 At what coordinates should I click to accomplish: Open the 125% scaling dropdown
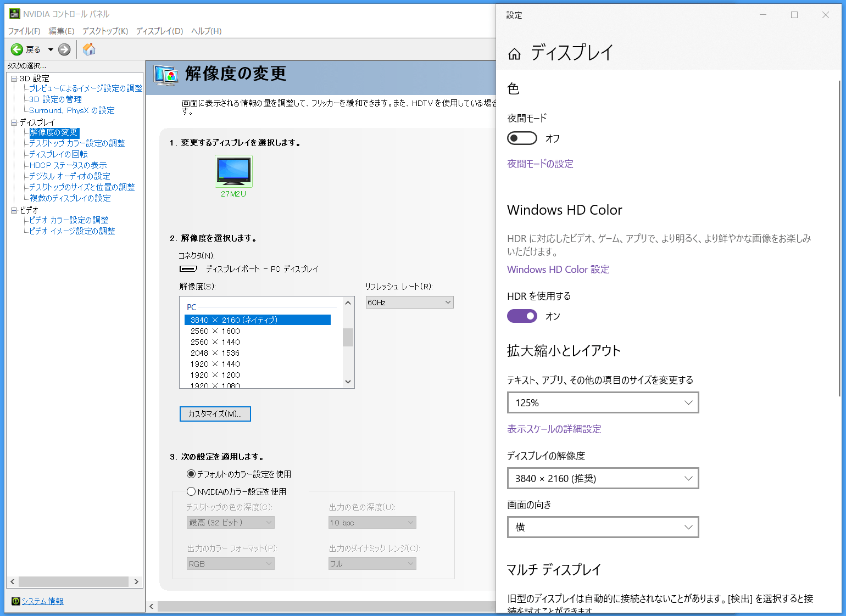tap(603, 402)
